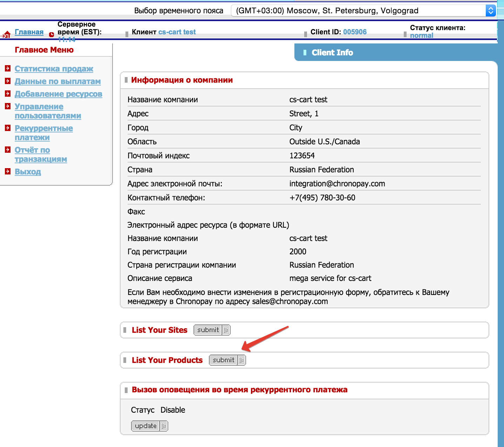
Task: Click red arrow icon beside Добавление ресурсов
Action: tap(8, 94)
